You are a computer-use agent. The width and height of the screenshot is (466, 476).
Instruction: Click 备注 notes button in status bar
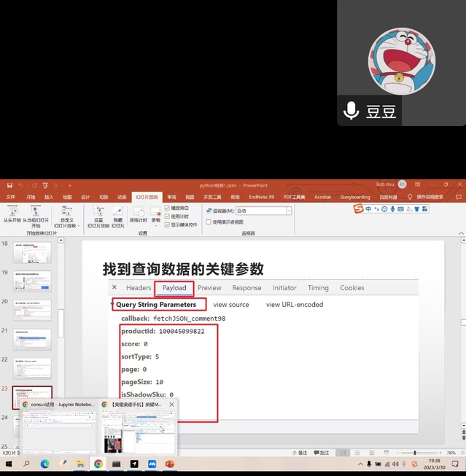click(x=300, y=453)
